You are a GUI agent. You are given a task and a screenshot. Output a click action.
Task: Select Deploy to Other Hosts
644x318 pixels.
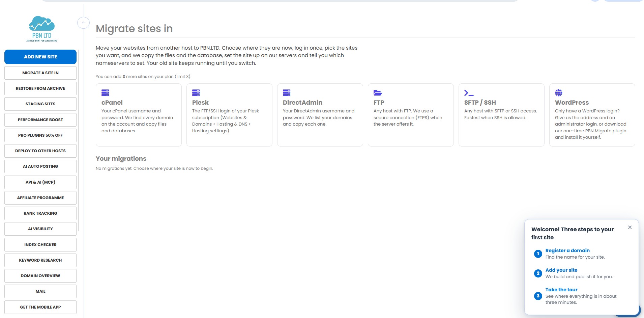tap(40, 151)
